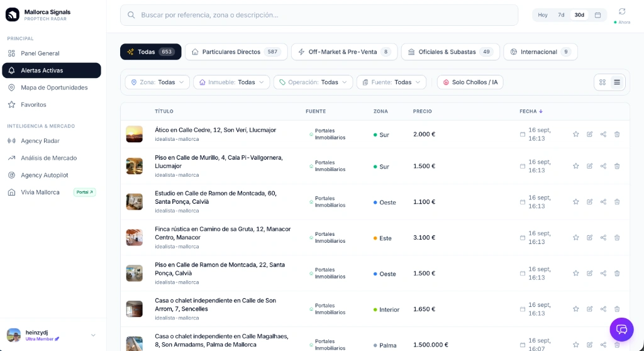Click the Título column header

(164, 111)
